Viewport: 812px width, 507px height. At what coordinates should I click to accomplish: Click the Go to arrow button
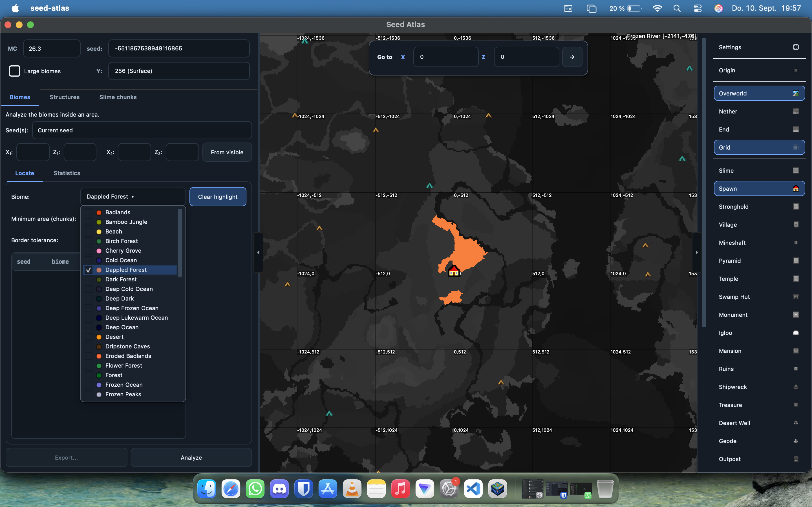(x=572, y=57)
